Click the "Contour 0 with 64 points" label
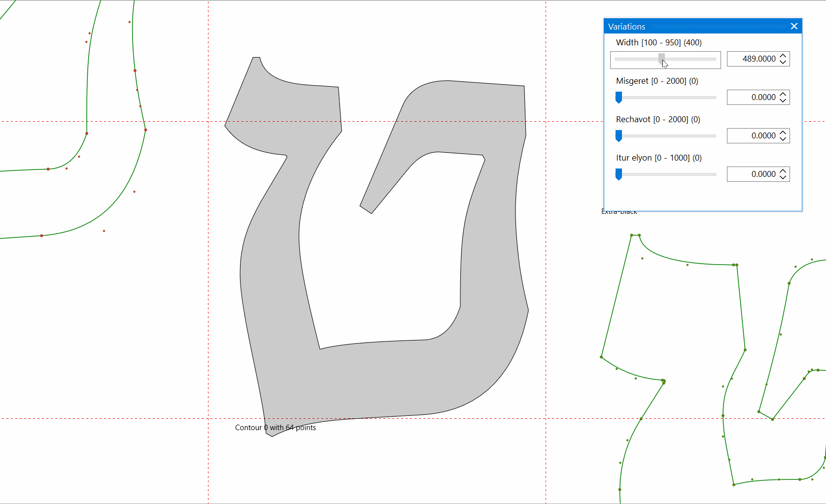The image size is (826, 504). (275, 428)
